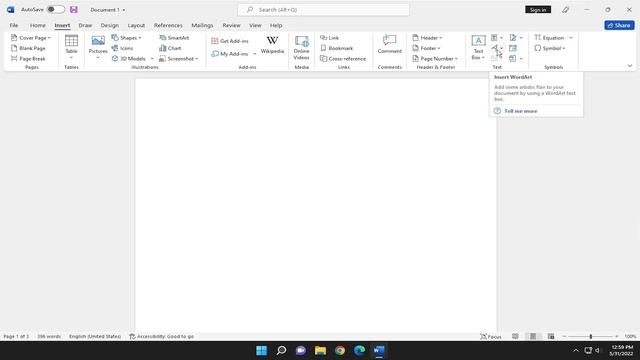Collapse the ribbon with the chevron
This screenshot has width=640, height=360.
[x=630, y=66]
